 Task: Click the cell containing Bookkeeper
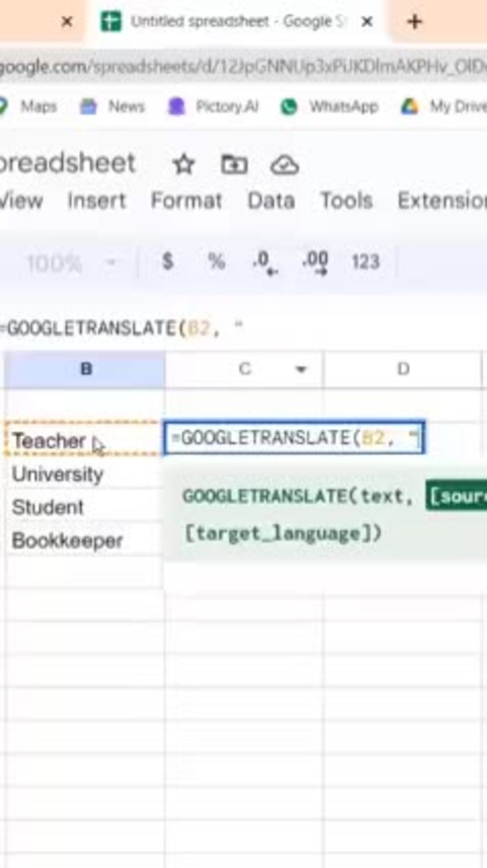tap(84, 540)
